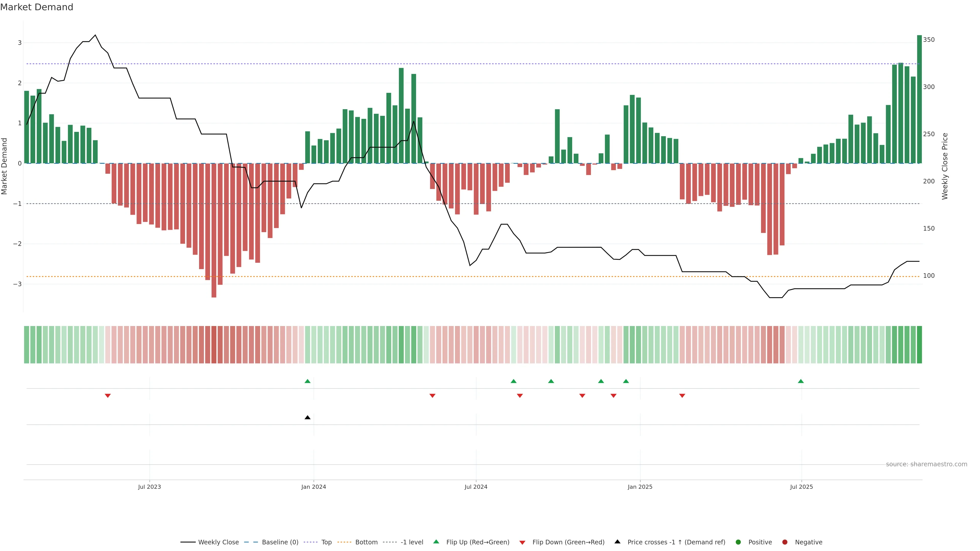Toggle the Baseline (0) legend entry

280,542
